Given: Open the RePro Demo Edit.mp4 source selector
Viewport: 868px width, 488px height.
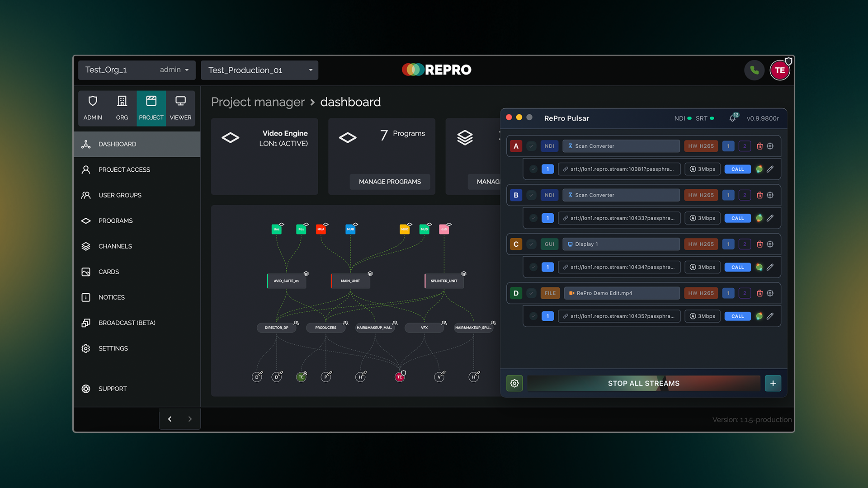Looking at the screenshot, I should pyautogui.click(x=622, y=293).
